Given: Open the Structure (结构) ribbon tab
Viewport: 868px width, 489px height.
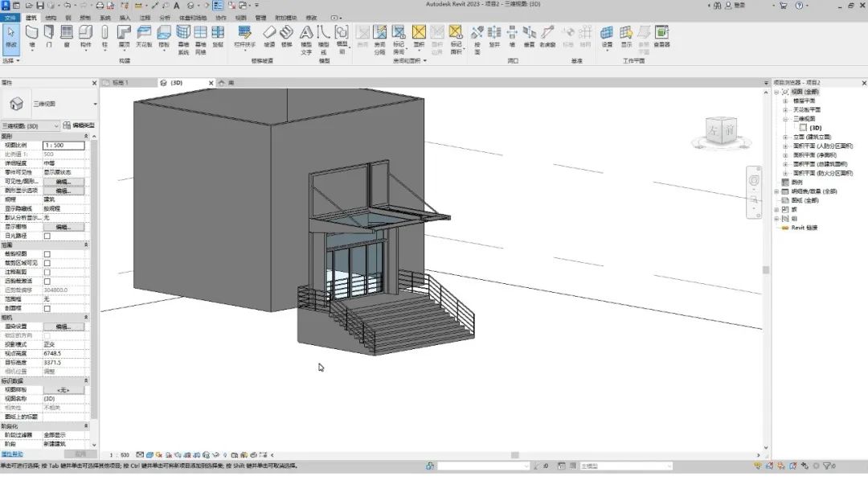Looking at the screenshot, I should (x=51, y=18).
